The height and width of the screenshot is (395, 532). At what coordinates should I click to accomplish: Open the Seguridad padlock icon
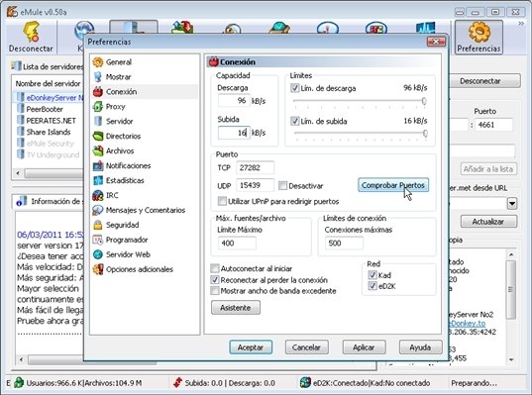point(98,225)
